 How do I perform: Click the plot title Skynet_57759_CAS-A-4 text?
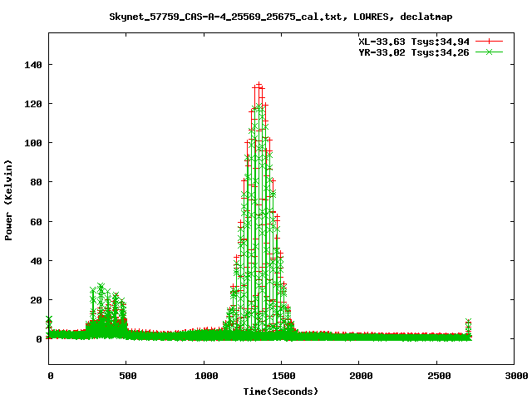coord(281,17)
